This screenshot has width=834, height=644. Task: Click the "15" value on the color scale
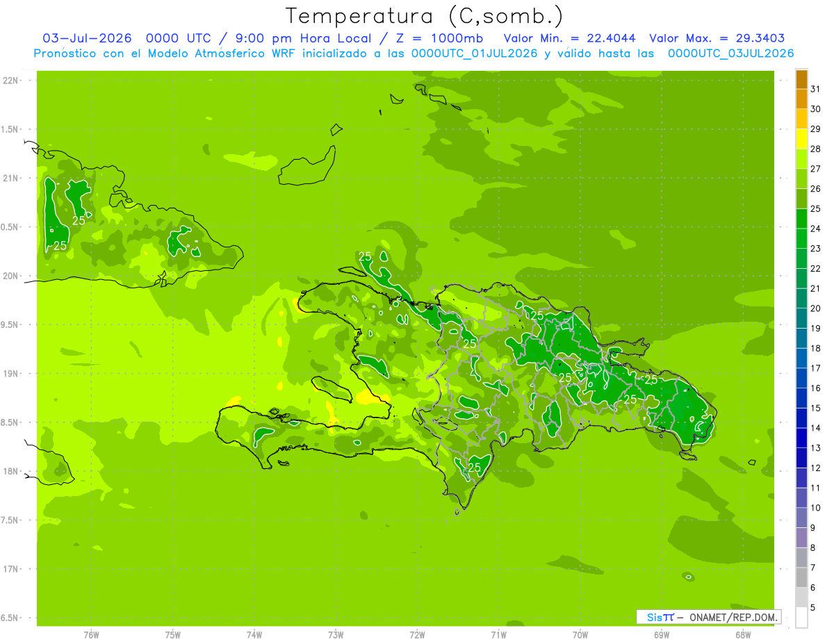(x=816, y=408)
